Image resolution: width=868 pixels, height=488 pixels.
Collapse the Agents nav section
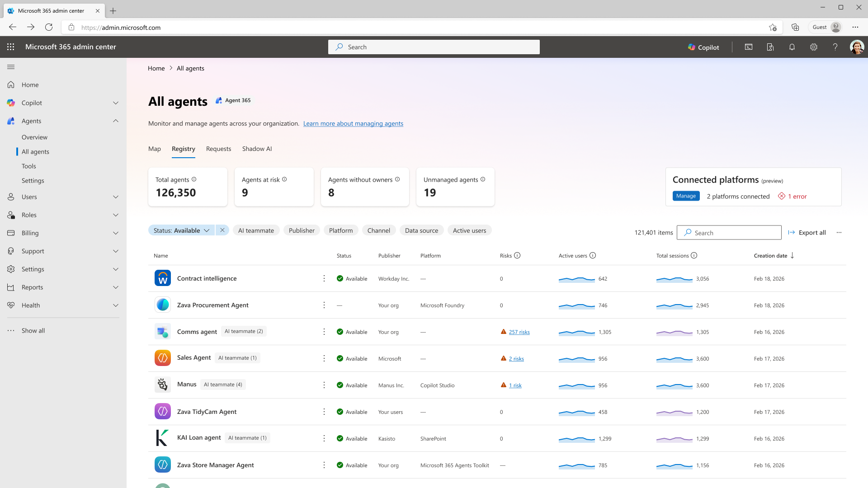click(116, 121)
